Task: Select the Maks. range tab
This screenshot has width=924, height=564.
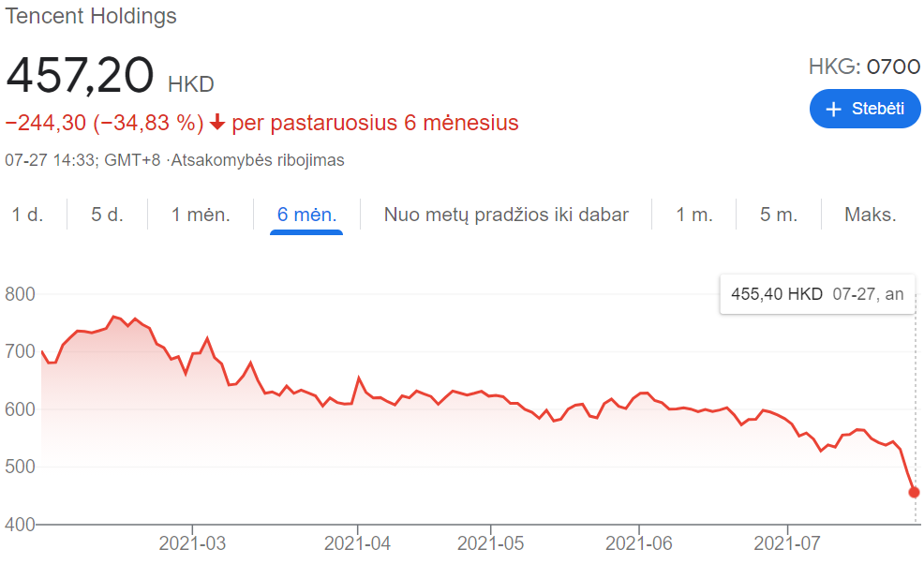Action: point(871,214)
